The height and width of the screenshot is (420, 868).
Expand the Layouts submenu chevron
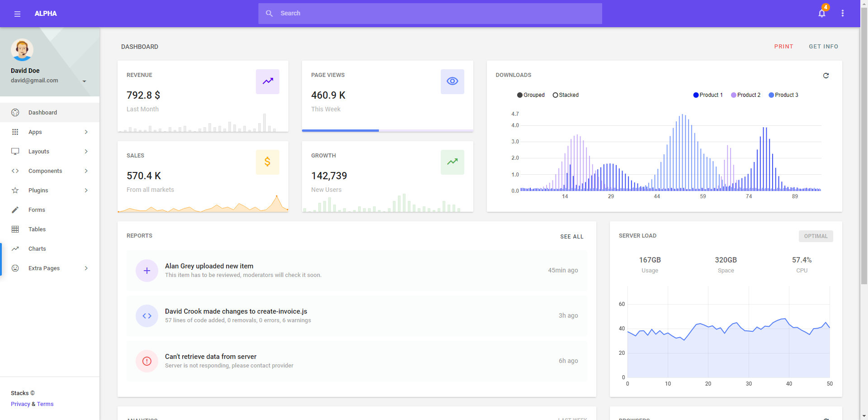point(86,152)
